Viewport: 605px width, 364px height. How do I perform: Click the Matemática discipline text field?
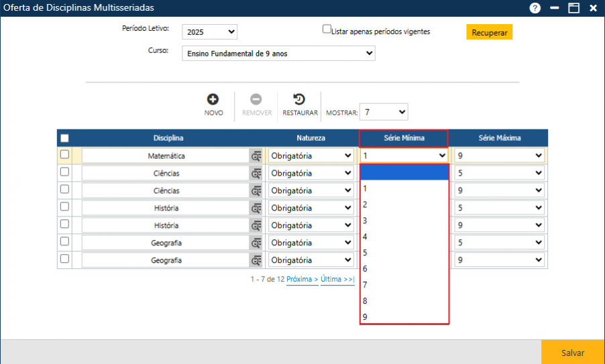coord(165,156)
